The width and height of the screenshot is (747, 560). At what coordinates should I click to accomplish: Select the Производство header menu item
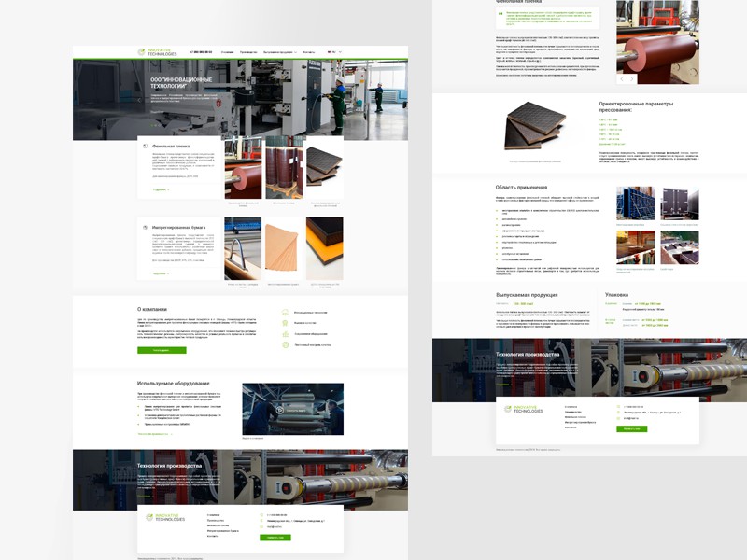point(248,52)
